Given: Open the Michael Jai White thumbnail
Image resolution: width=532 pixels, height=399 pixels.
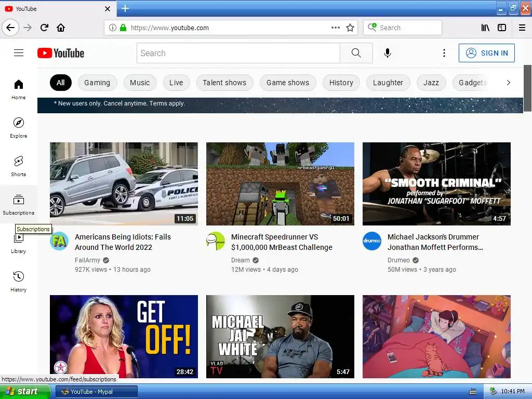Looking at the screenshot, I should tap(280, 336).
